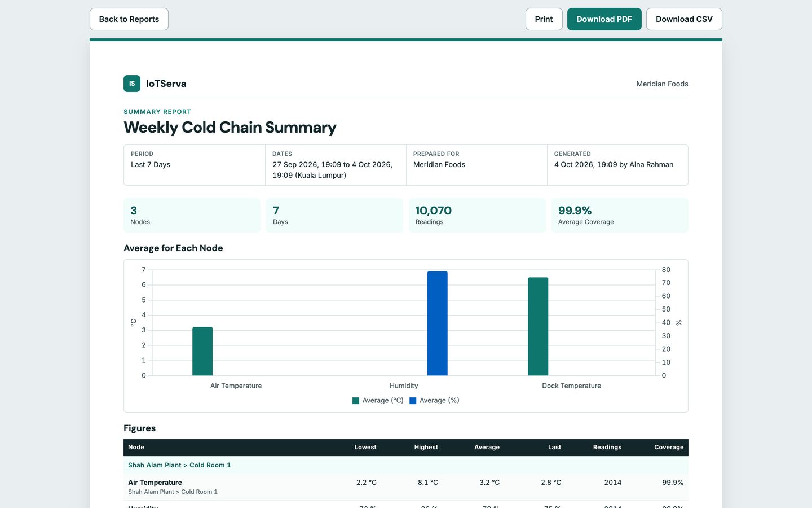
Task: Click the generated by Aina Rahman text
Action: 614,165
